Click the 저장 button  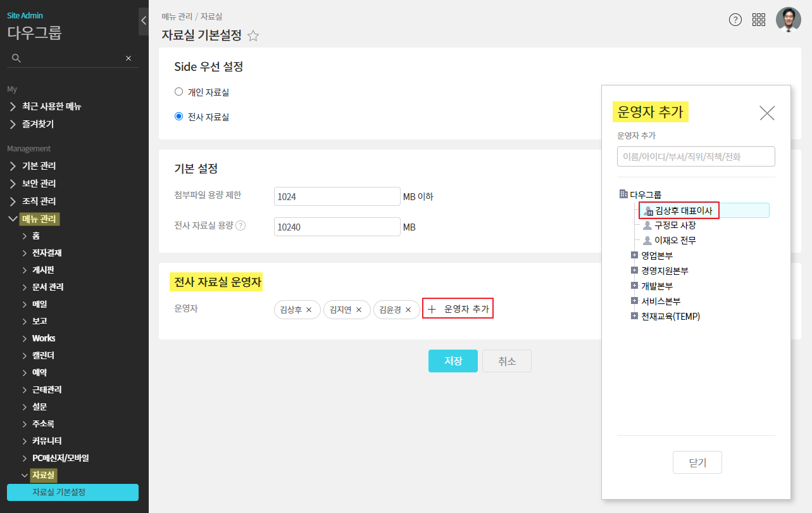[453, 361]
